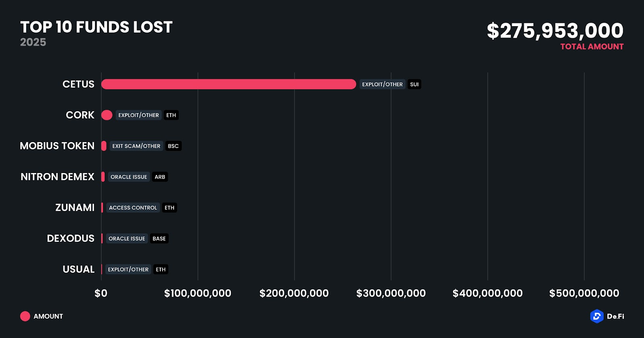The height and width of the screenshot is (338, 644).
Task: Click the $275,953,000 total amount
Action: click(x=555, y=31)
